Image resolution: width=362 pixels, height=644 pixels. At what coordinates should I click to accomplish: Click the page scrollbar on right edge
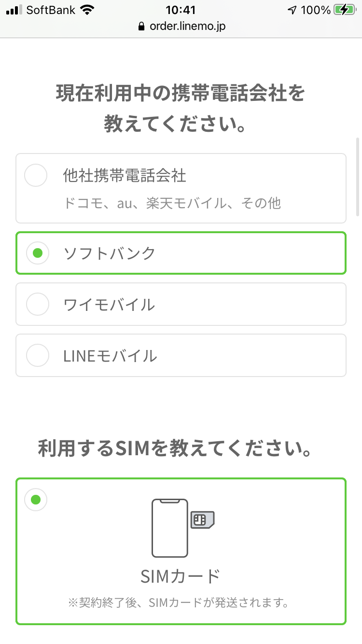pyautogui.click(x=358, y=179)
